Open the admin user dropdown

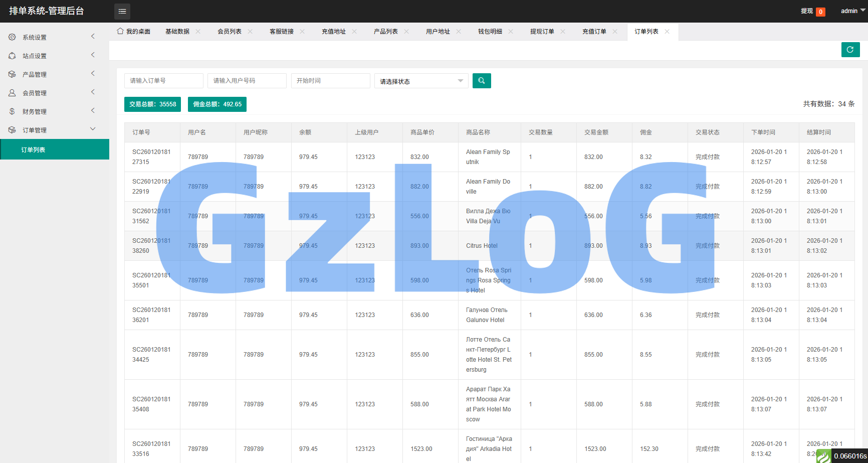(852, 11)
